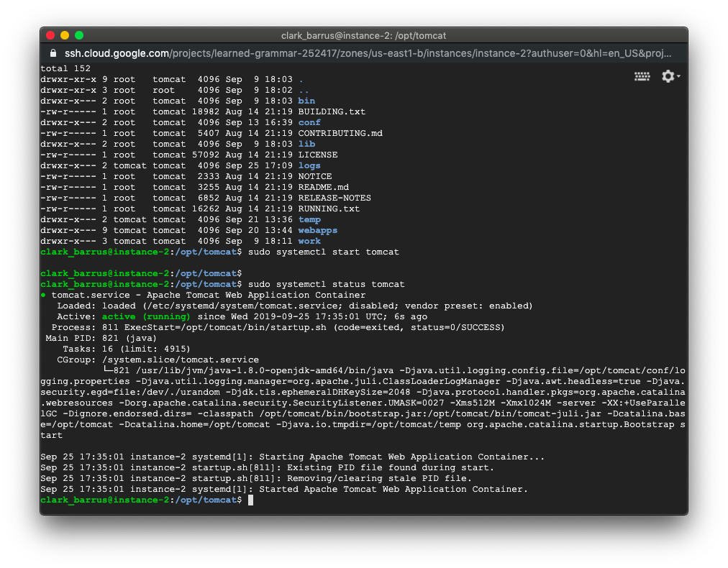Click the ssh.cloud.google.com address bar URL

click(368, 53)
